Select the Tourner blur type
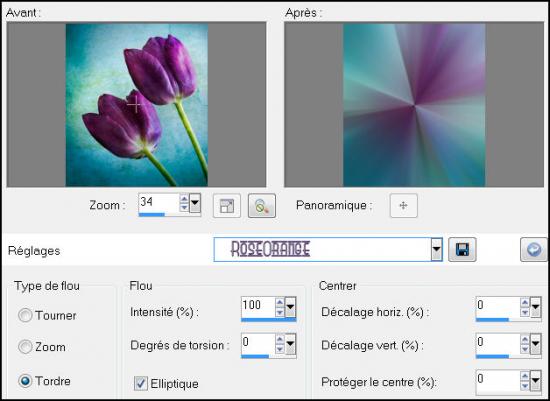The width and height of the screenshot is (550, 401). click(x=25, y=315)
